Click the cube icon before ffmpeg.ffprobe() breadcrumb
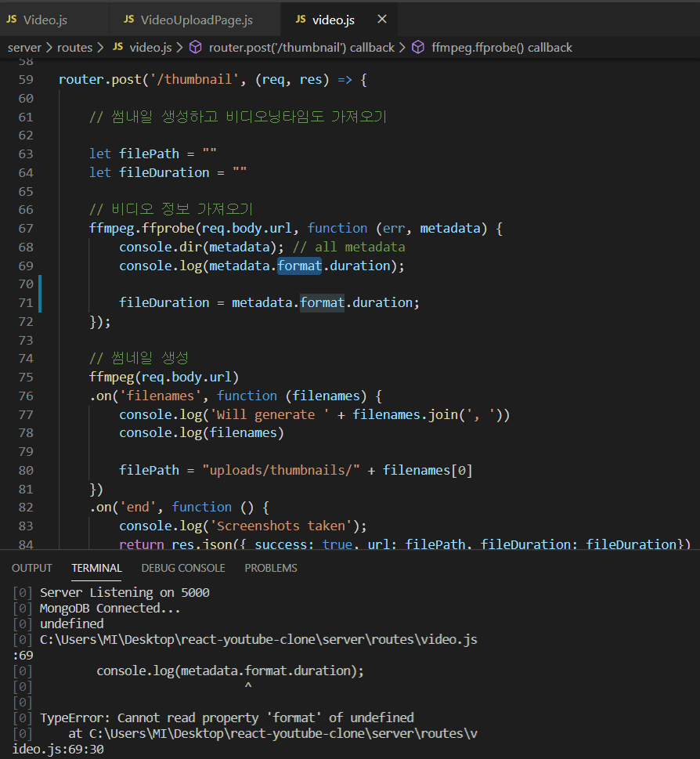700x759 pixels. point(419,48)
